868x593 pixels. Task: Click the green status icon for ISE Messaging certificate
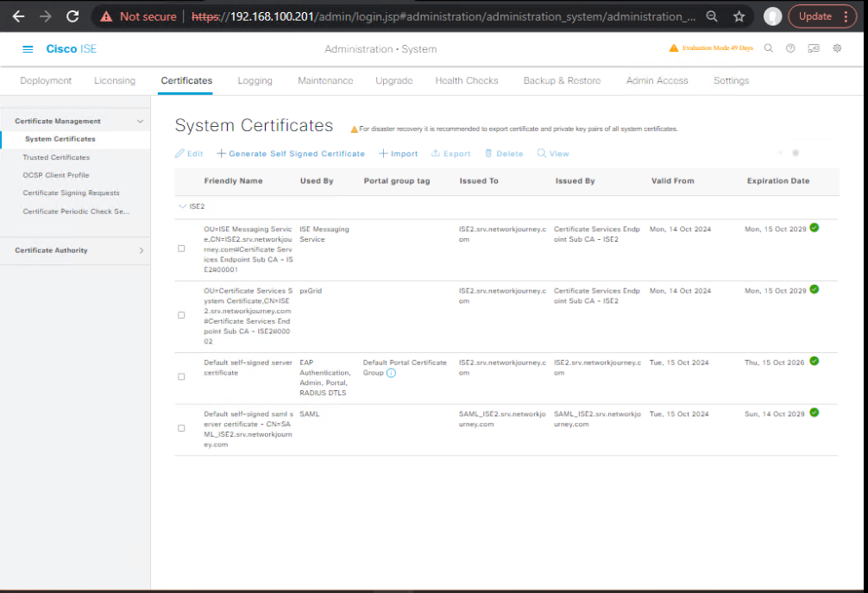click(x=815, y=228)
